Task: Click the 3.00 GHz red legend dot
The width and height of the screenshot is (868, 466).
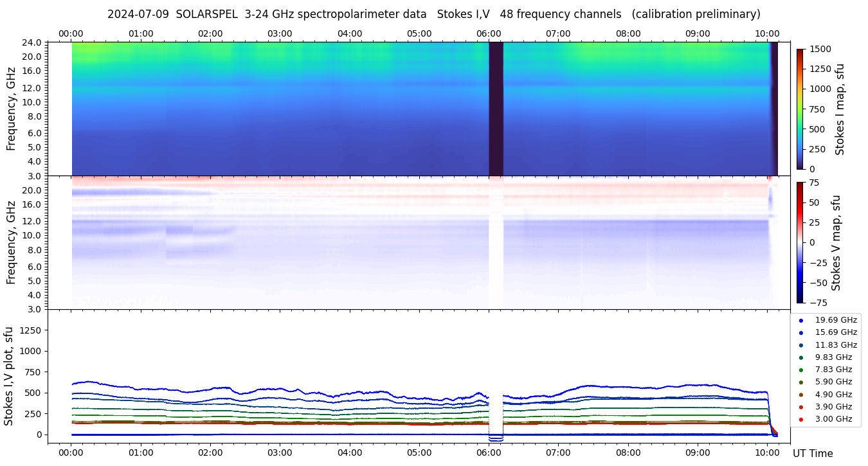Action: point(800,419)
